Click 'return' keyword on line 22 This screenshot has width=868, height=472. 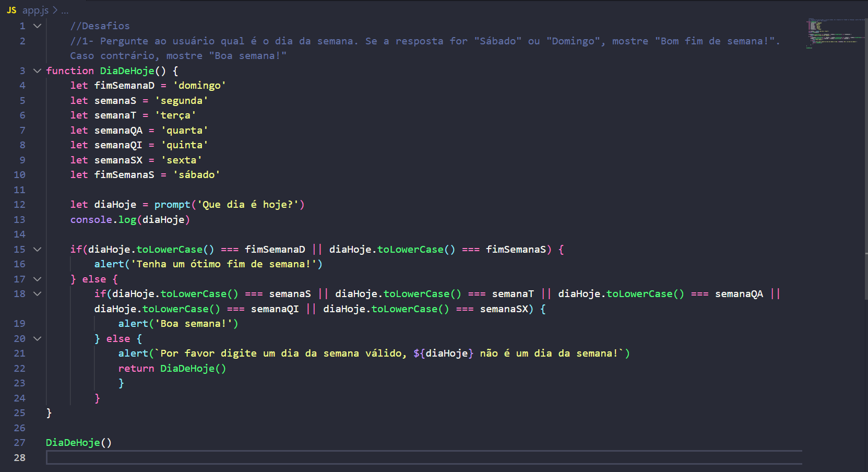coord(136,369)
